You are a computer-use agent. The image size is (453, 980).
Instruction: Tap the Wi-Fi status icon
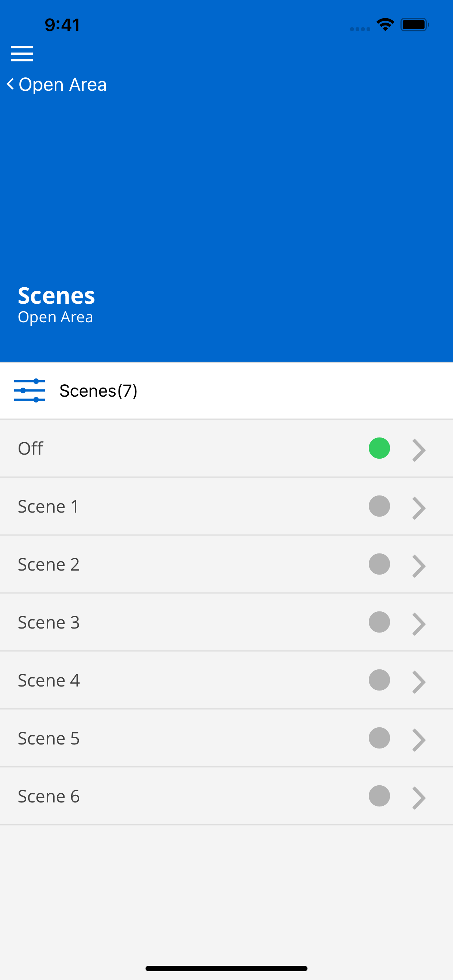tap(385, 25)
